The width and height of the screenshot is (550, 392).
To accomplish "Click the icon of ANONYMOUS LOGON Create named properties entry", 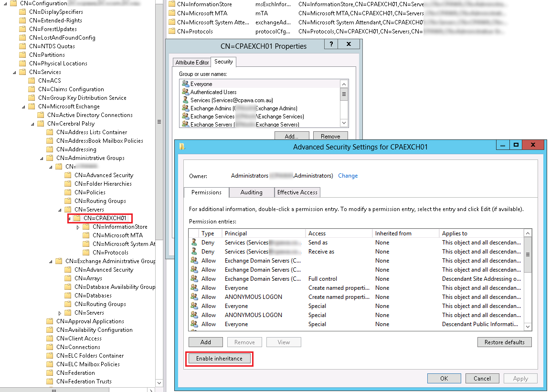I will coord(194,297).
